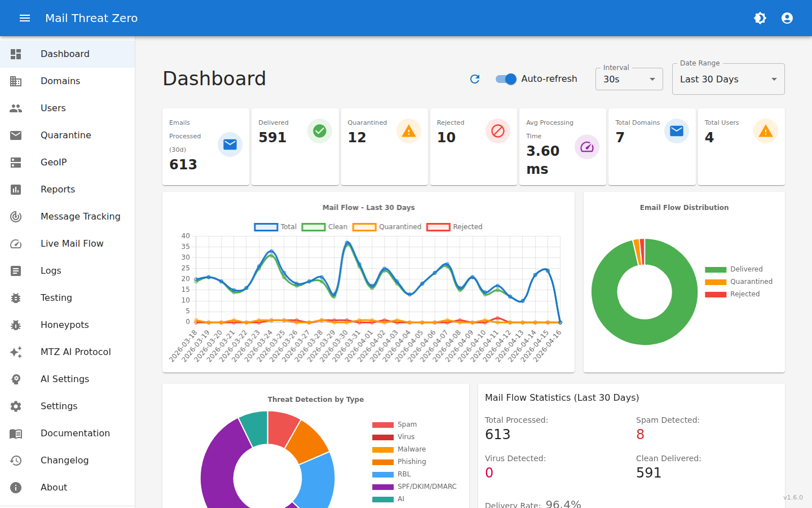
Task: Switch to the Reports section
Action: [x=56, y=189]
